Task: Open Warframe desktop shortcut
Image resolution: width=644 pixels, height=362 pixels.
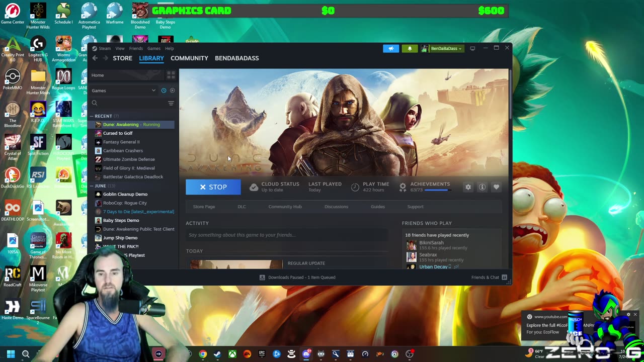Action: click(x=114, y=14)
